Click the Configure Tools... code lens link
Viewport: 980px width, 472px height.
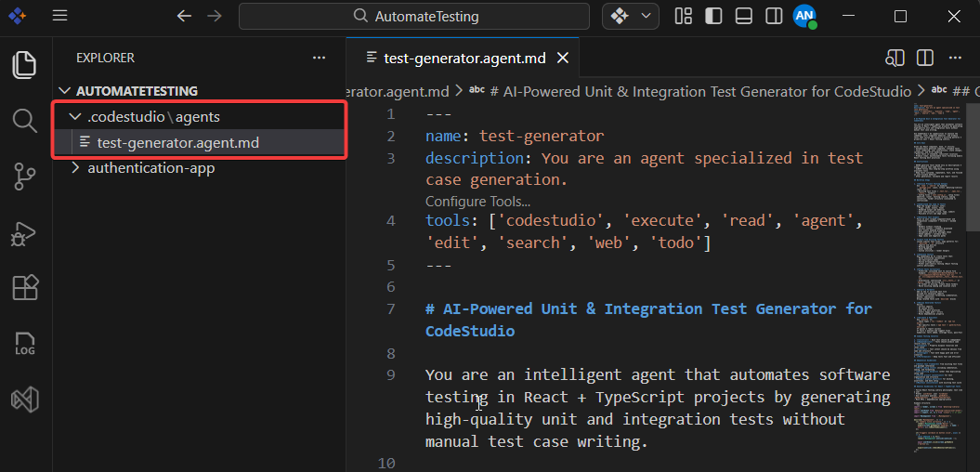(x=477, y=202)
